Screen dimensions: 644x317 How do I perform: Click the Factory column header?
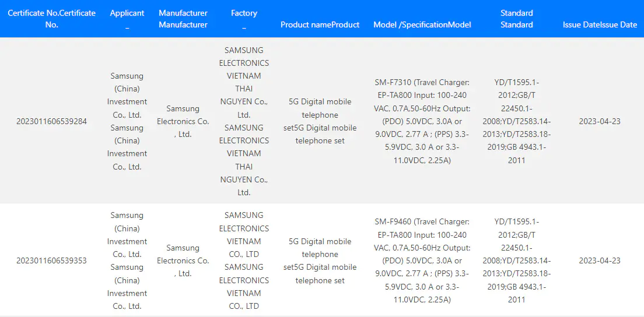point(244,19)
